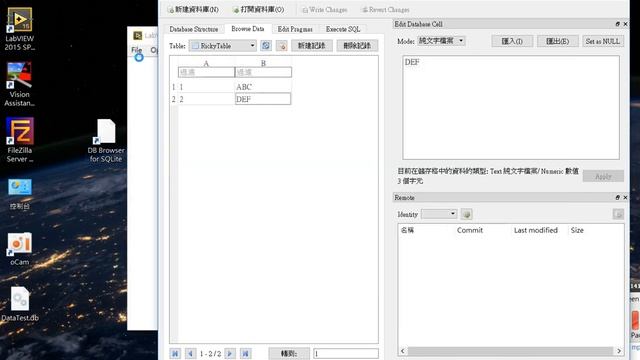Open the Table dropdown showing RickyTable
Screen dimensions: 640x360
coord(223,46)
